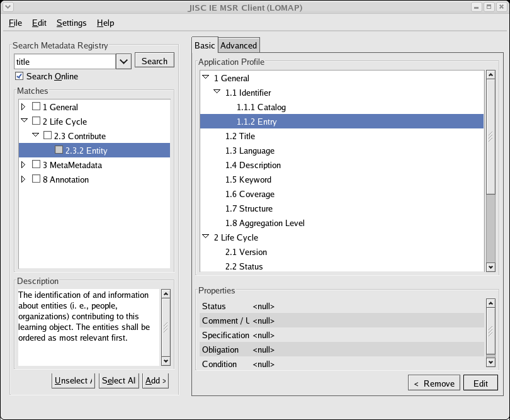Expand the '1 General' match node

pos(23,106)
